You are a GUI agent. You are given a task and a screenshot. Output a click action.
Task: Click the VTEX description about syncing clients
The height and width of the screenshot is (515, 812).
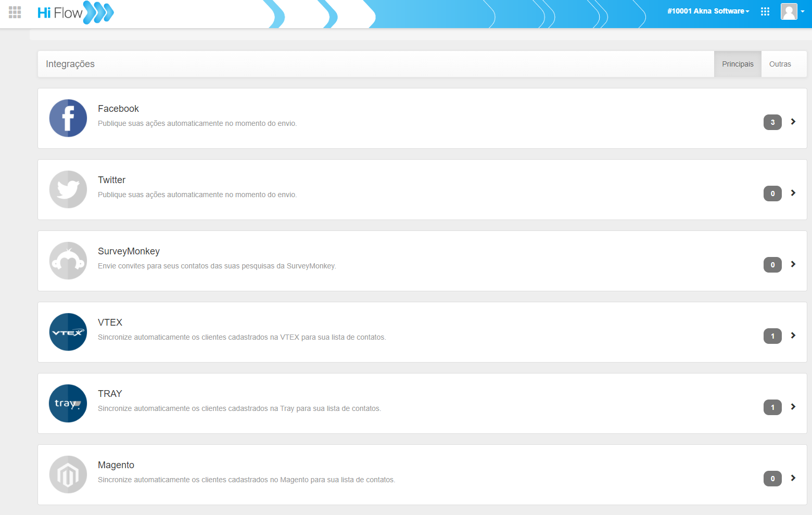point(242,337)
